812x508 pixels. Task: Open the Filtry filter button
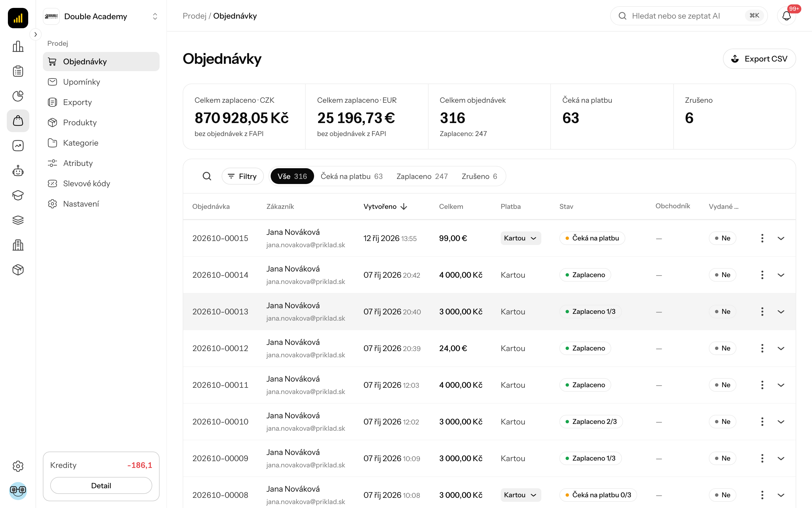(242, 176)
